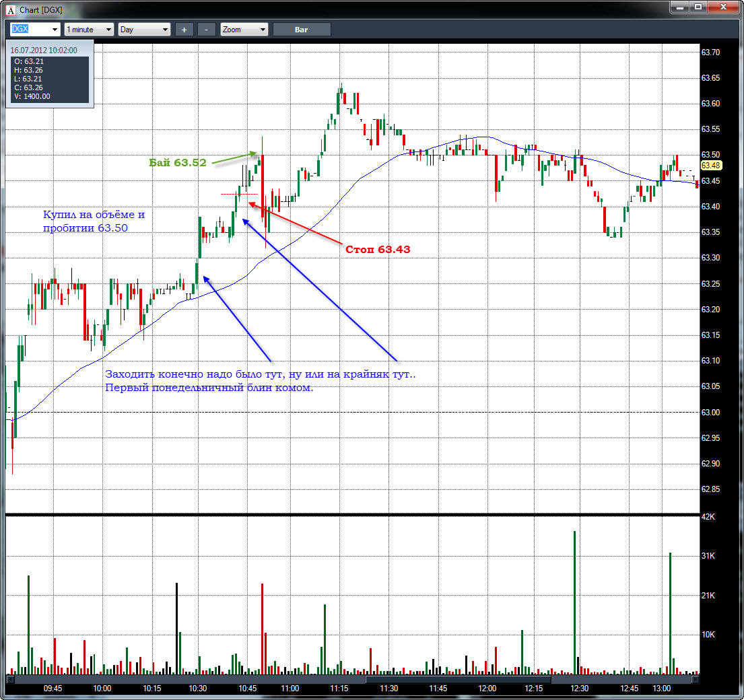Screen dimensions: 744x700
Task: Click the 42K volume axis label
Action: [708, 516]
